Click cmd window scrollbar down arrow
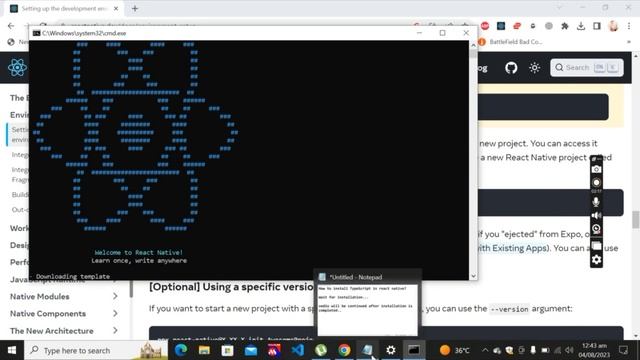This screenshot has width=640, height=360. [x=473, y=276]
